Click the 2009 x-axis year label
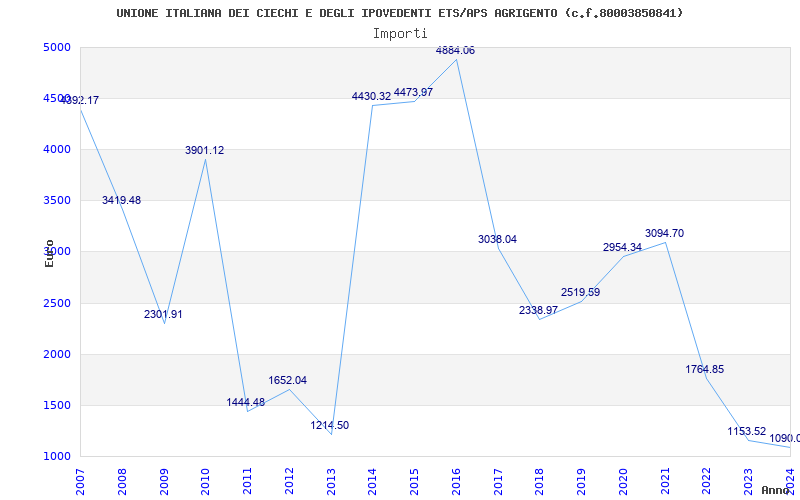The height and width of the screenshot is (500, 800). coord(164,482)
